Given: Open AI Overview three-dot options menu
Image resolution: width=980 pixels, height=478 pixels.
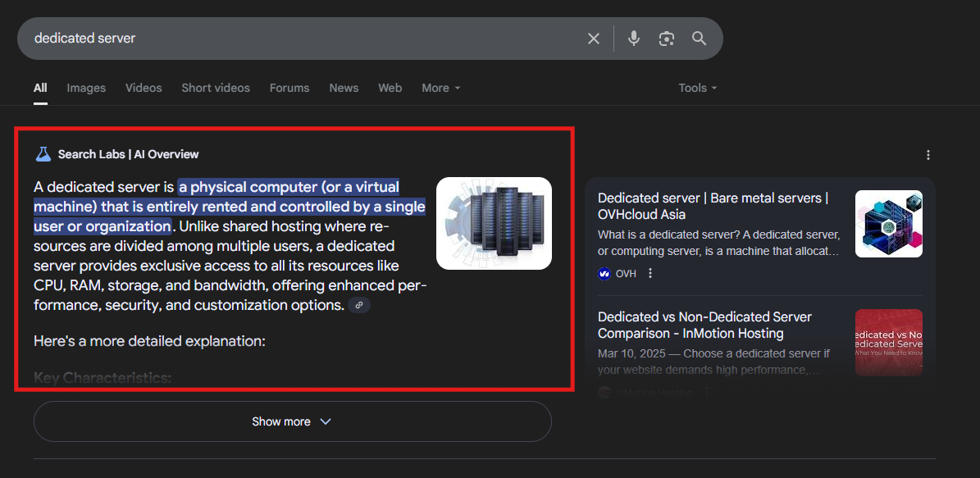Looking at the screenshot, I should pyautogui.click(x=928, y=155).
